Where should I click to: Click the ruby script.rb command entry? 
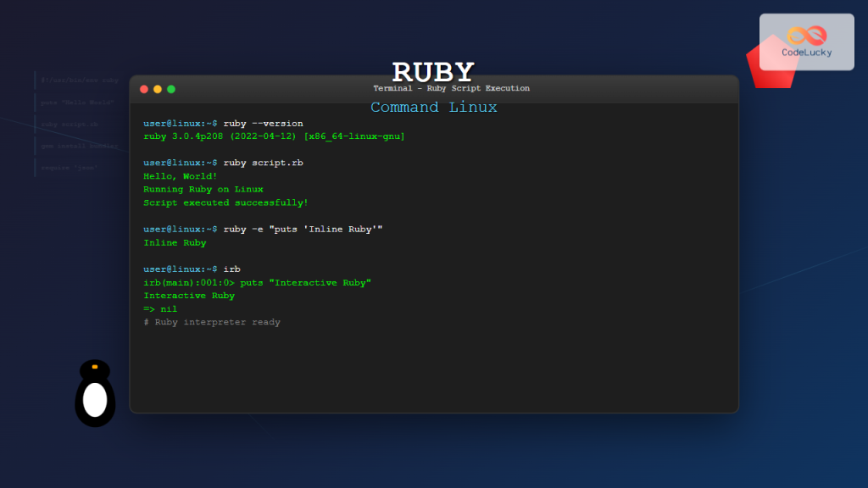(223, 163)
